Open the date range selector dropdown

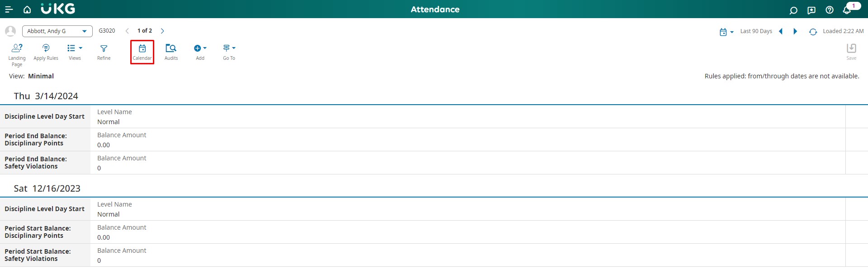(x=726, y=32)
